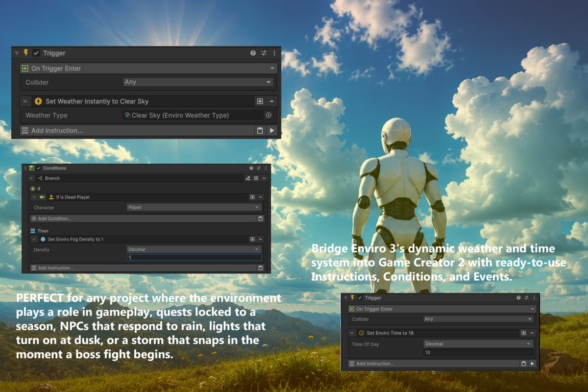The image size is (588, 392).
Task: Click Add Instruction below Time Of Day
Action: coord(434,364)
